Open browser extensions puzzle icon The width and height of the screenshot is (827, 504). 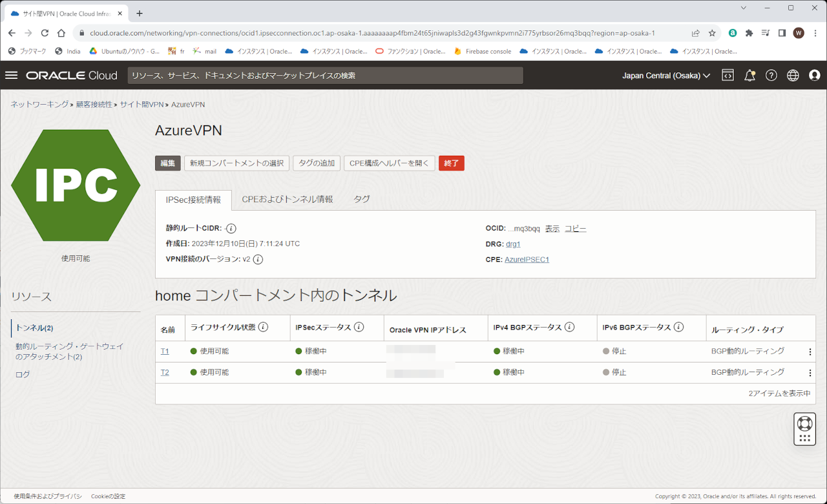[x=749, y=33]
